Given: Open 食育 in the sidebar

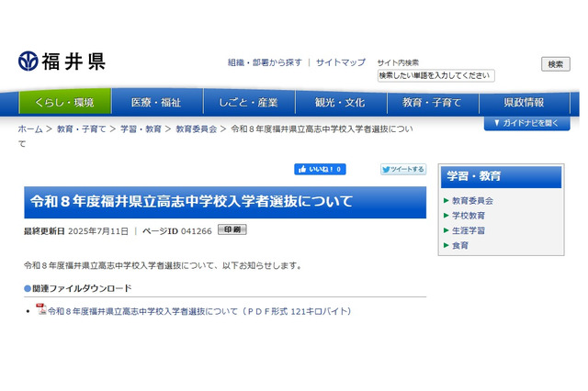Looking at the screenshot, I should click(460, 246).
